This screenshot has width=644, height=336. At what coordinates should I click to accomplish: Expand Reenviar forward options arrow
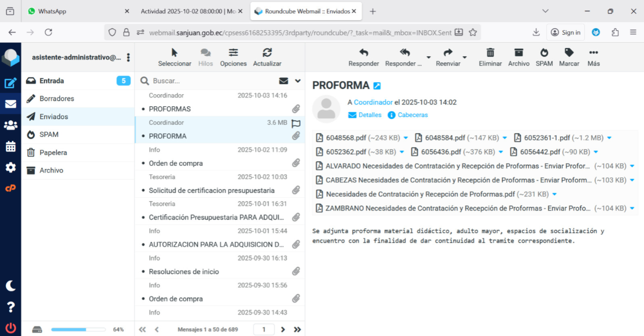[x=465, y=57]
